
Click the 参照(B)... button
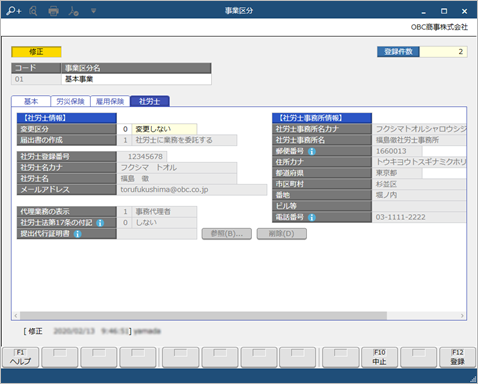click(227, 234)
